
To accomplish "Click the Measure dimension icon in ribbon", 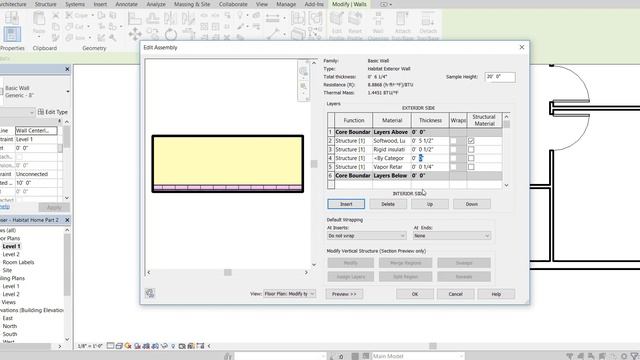I will pos(273,18).
